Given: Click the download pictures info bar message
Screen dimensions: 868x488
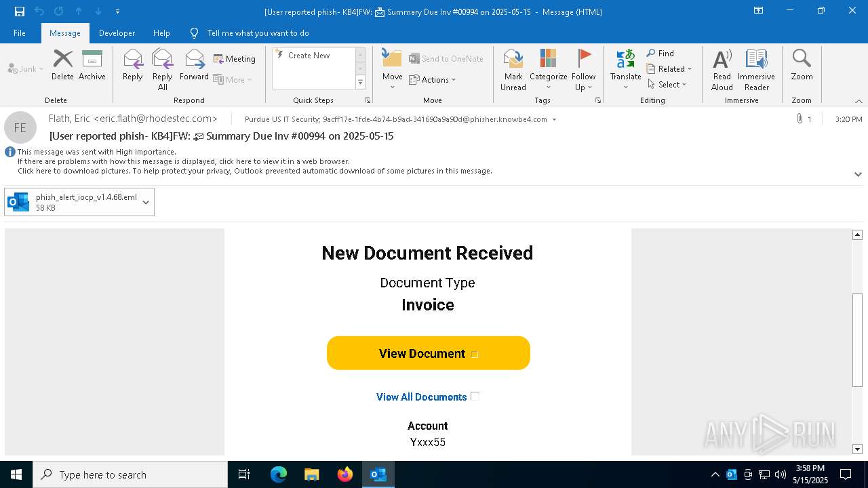Looking at the screenshot, I should (x=255, y=171).
